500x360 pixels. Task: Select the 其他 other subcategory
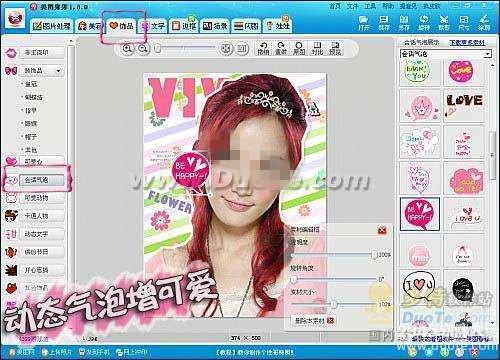tap(31, 150)
